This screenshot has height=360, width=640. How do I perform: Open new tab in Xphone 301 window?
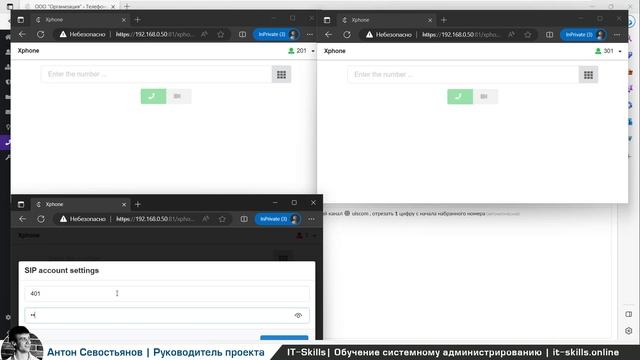(x=444, y=20)
